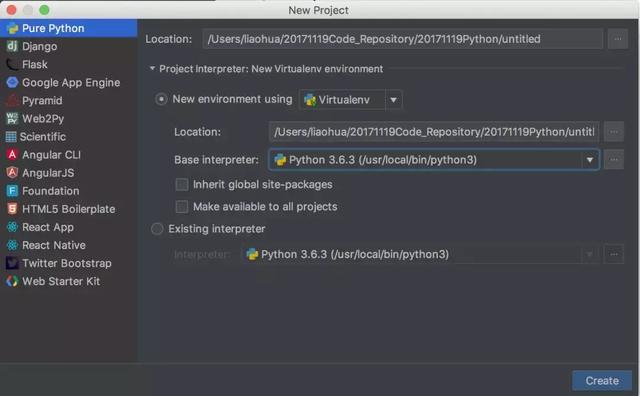Open the Virtualenv environment type dropdown
640x396 pixels.
pos(393,100)
